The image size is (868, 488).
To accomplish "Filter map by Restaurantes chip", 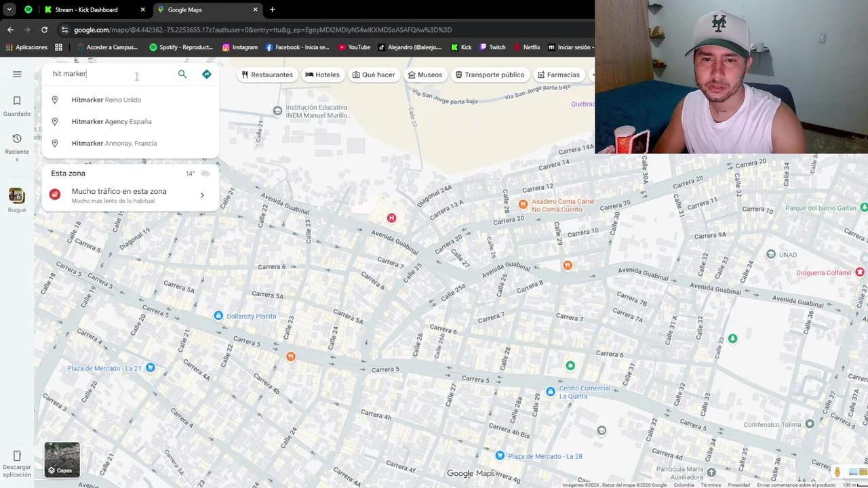I will 267,75.
